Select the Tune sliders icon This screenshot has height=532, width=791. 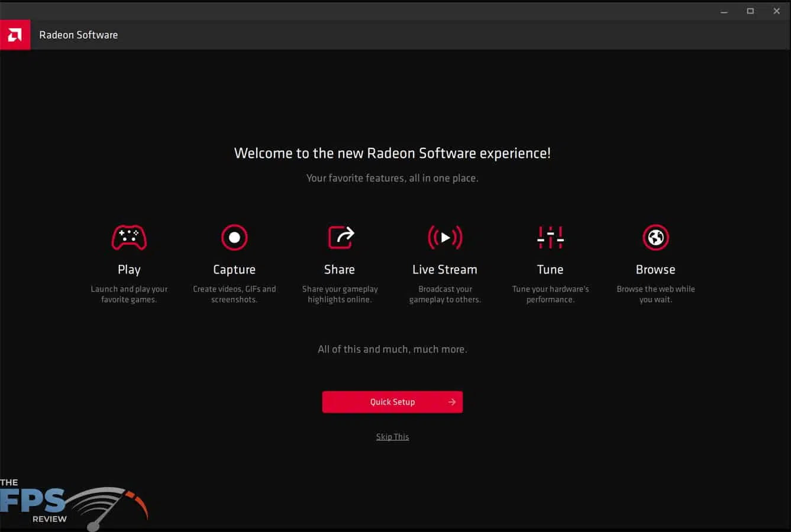550,237
